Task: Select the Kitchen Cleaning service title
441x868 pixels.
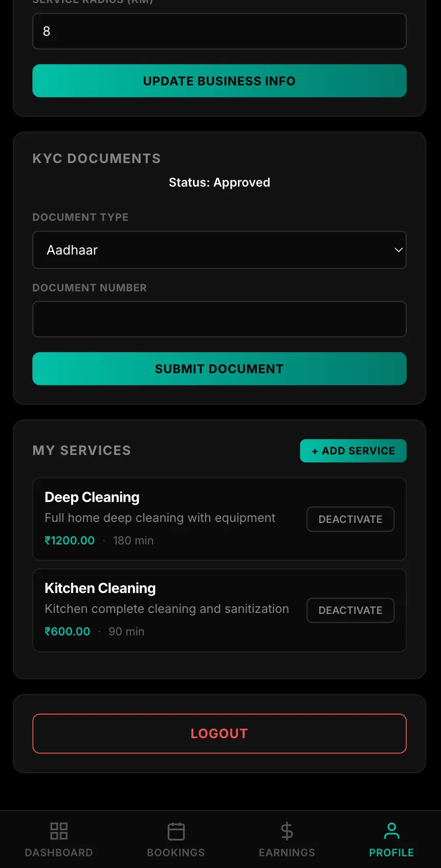Action: tap(100, 588)
